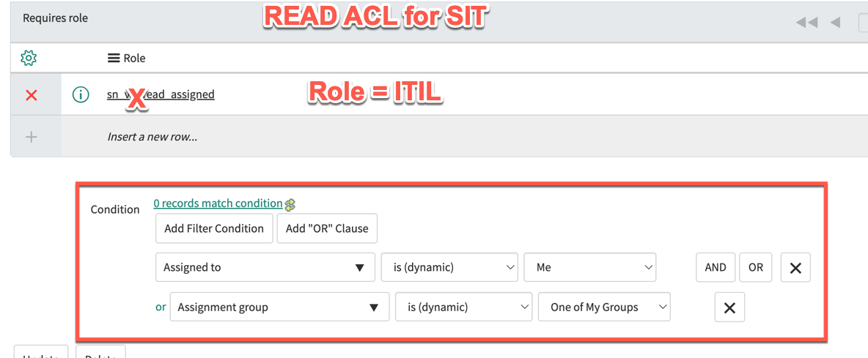
Task: Open One of My Groups dropdown
Action: click(605, 307)
